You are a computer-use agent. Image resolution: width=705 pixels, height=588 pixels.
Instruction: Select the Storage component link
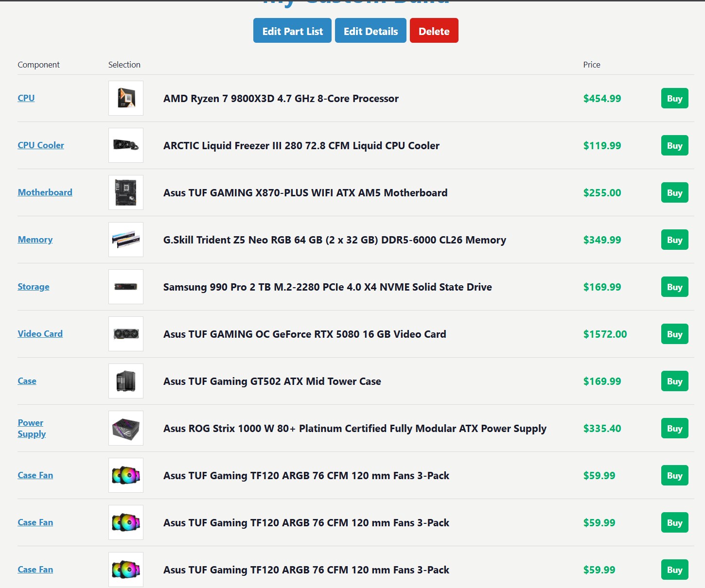pyautogui.click(x=34, y=287)
